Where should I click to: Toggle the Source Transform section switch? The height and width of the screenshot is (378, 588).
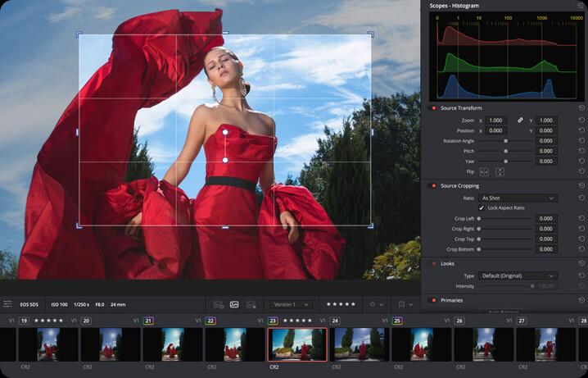[x=432, y=108]
